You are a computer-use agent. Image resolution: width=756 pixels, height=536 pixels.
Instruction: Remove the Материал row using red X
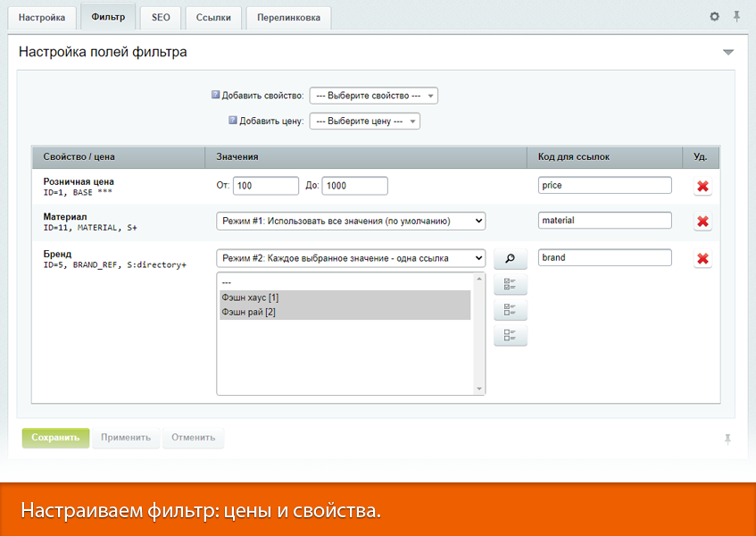(x=702, y=222)
